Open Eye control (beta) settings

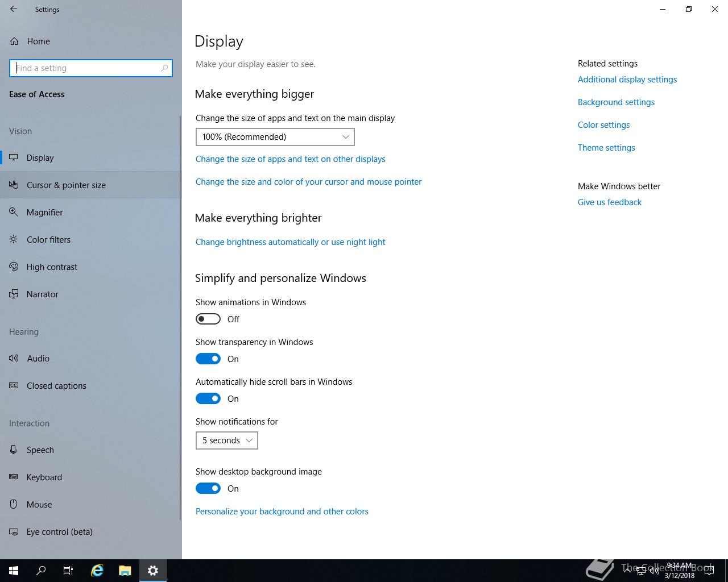pos(91,531)
